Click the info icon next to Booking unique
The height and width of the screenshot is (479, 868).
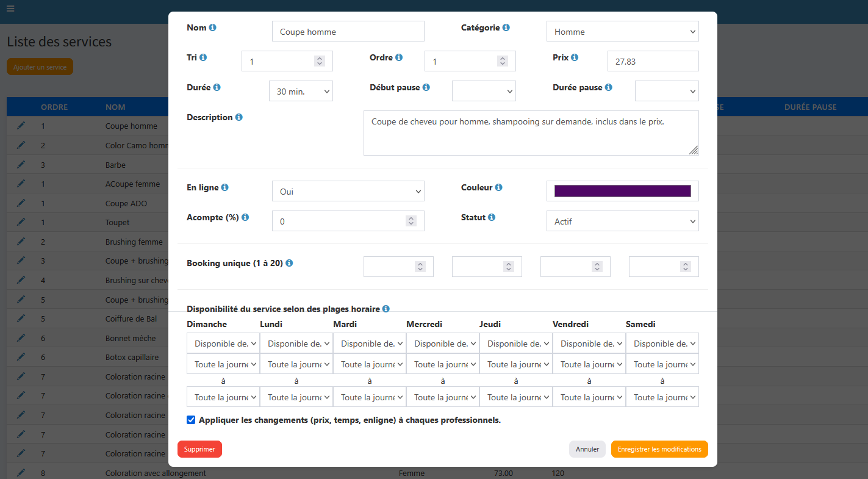(x=289, y=263)
